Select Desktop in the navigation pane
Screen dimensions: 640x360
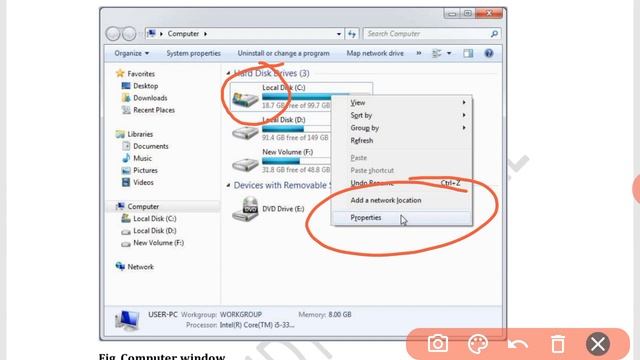pyautogui.click(x=145, y=86)
